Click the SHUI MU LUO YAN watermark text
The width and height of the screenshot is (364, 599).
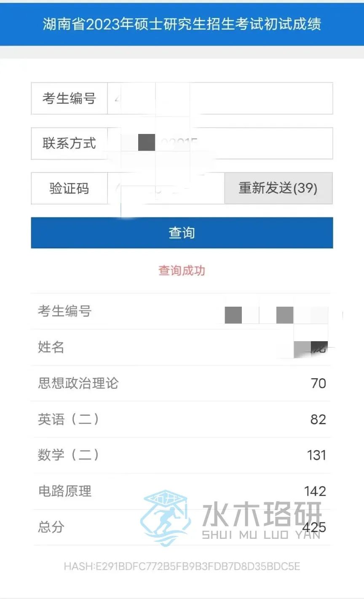[x=261, y=535]
